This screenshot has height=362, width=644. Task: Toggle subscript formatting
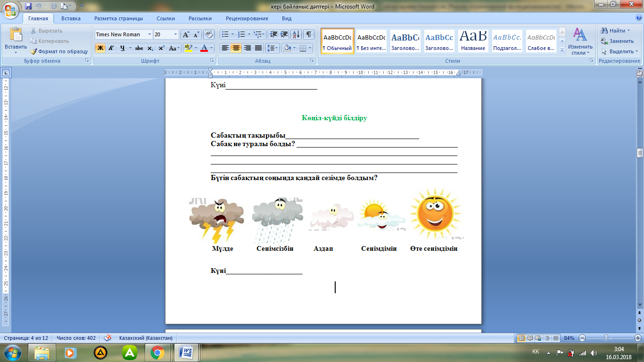tap(150, 48)
